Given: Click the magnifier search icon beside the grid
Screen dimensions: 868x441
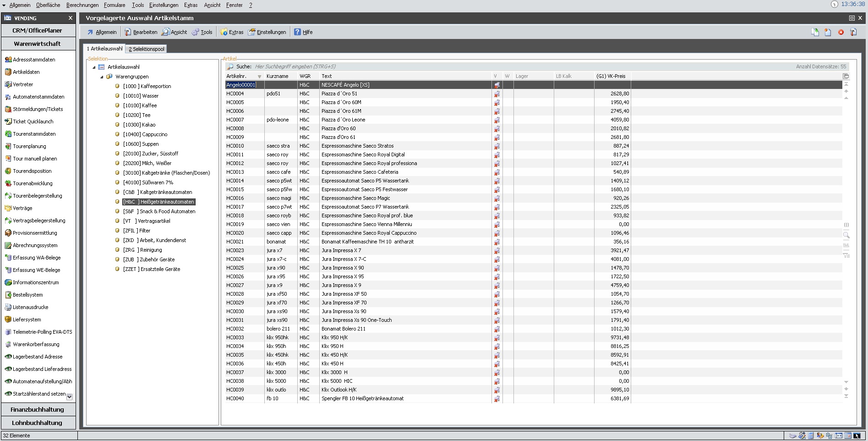Looking at the screenshot, I should point(846,235).
